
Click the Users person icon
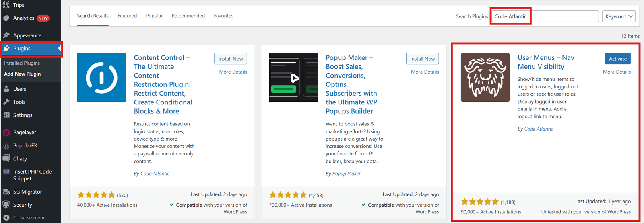[6, 89]
